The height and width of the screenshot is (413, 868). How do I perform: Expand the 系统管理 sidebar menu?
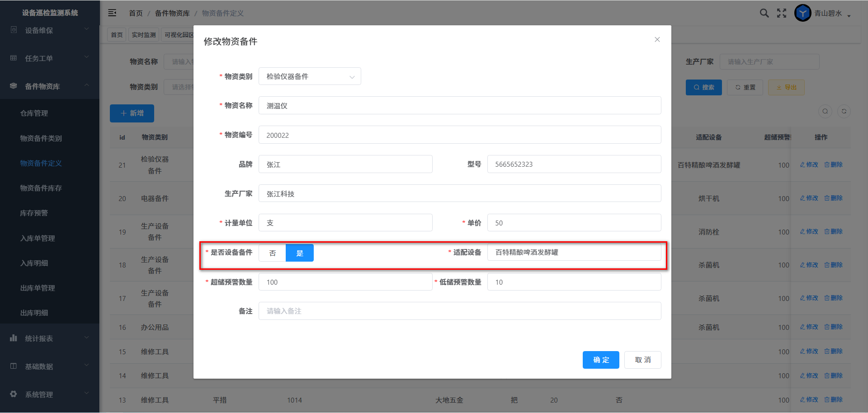pos(50,394)
